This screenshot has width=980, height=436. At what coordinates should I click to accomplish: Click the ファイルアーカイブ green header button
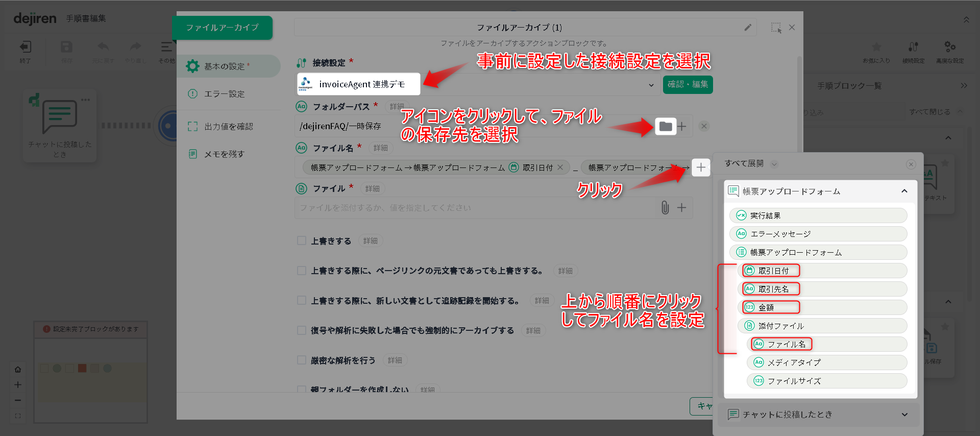[x=223, y=28]
